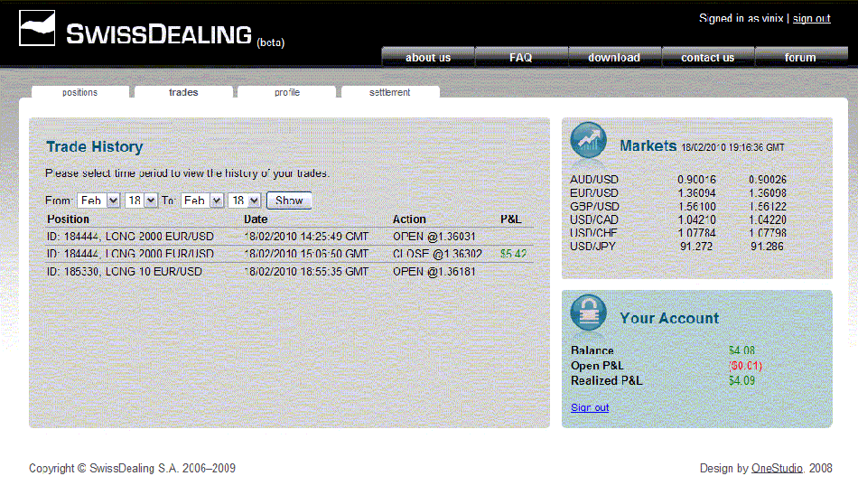Open the contact us page
This screenshot has width=858, height=504.
[708, 58]
